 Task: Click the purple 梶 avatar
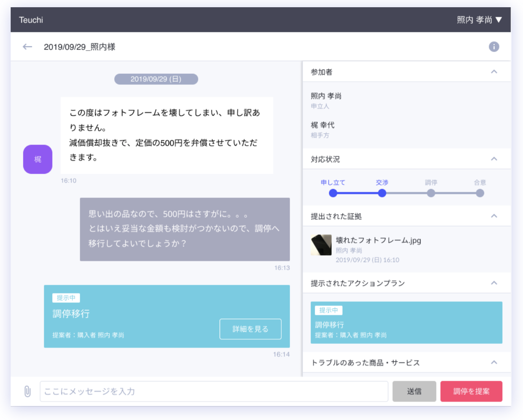(x=38, y=159)
